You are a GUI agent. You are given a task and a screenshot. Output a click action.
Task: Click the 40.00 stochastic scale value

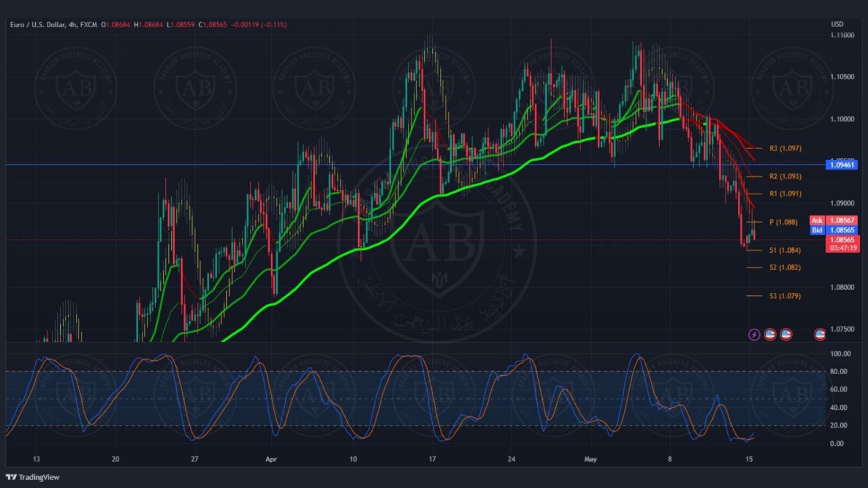pos(838,408)
